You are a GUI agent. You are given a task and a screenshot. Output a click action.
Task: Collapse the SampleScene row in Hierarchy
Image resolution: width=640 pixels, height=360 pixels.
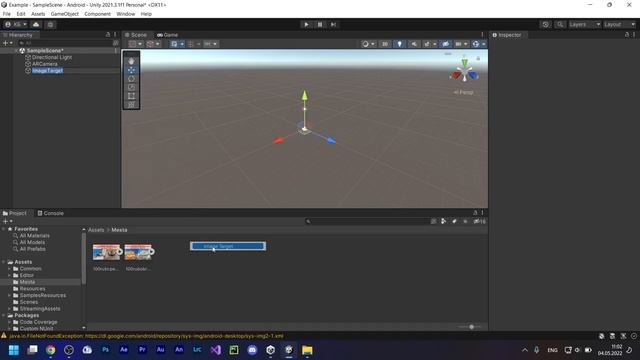16,51
